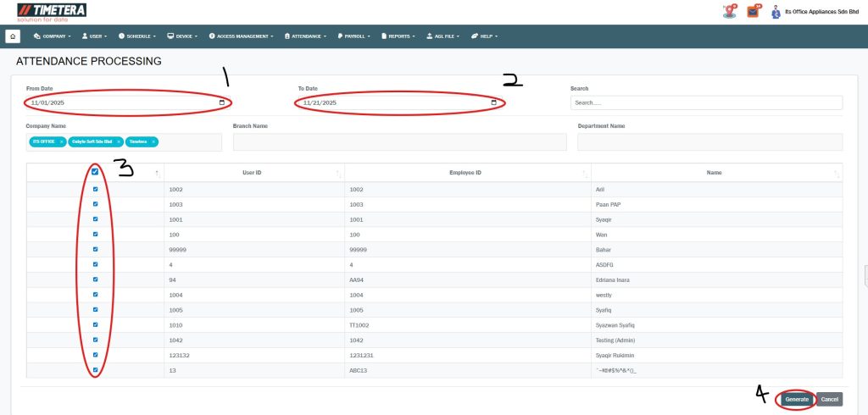The height and width of the screenshot is (415, 868).
Task: Click inside the Search input field
Action: [706, 102]
